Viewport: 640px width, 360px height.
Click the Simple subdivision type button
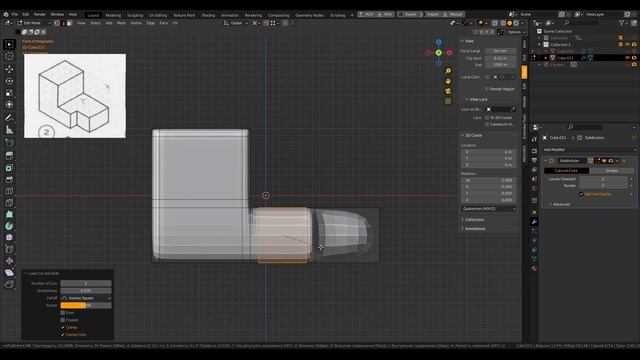[x=611, y=171]
